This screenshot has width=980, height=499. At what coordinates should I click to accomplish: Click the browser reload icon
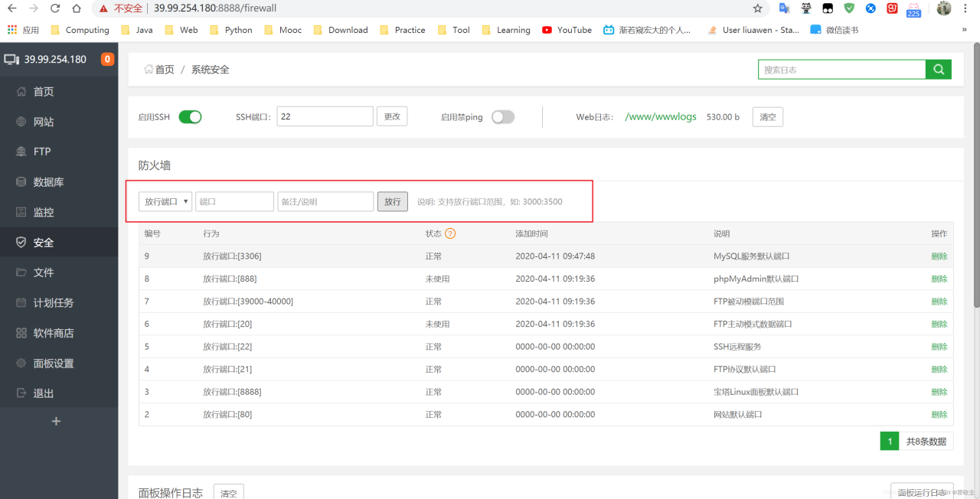[55, 8]
